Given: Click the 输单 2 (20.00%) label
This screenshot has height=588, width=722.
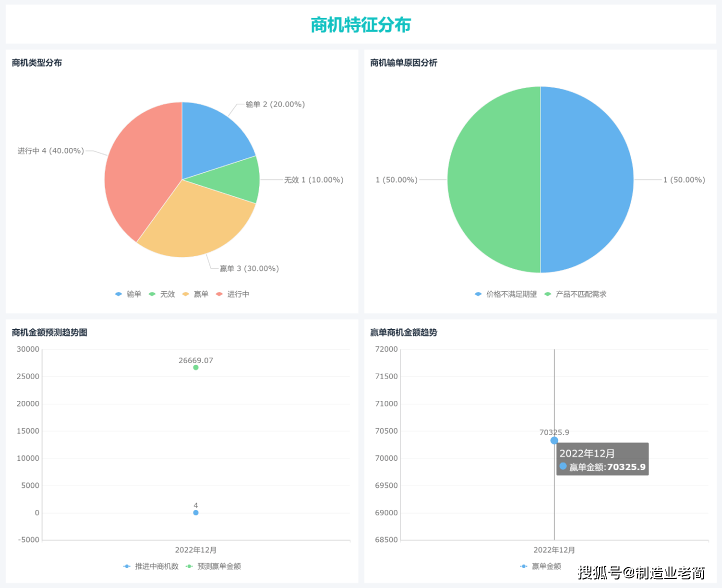Looking at the screenshot, I should (x=275, y=104).
